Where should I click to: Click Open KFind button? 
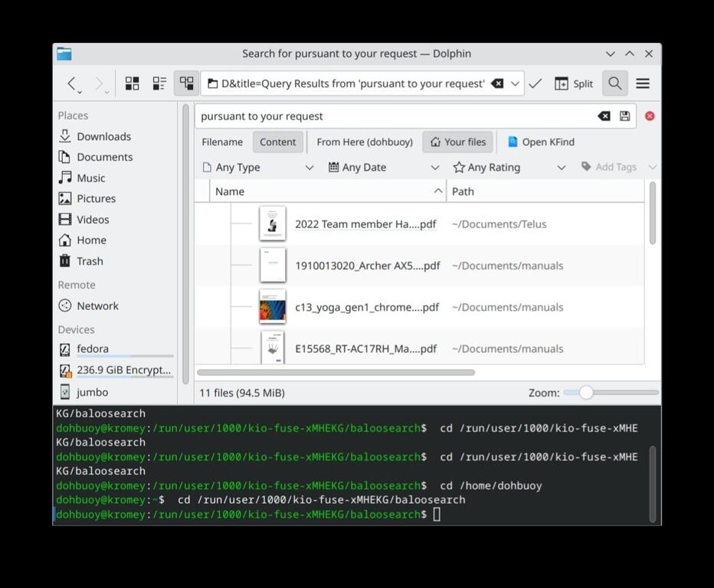pos(541,142)
